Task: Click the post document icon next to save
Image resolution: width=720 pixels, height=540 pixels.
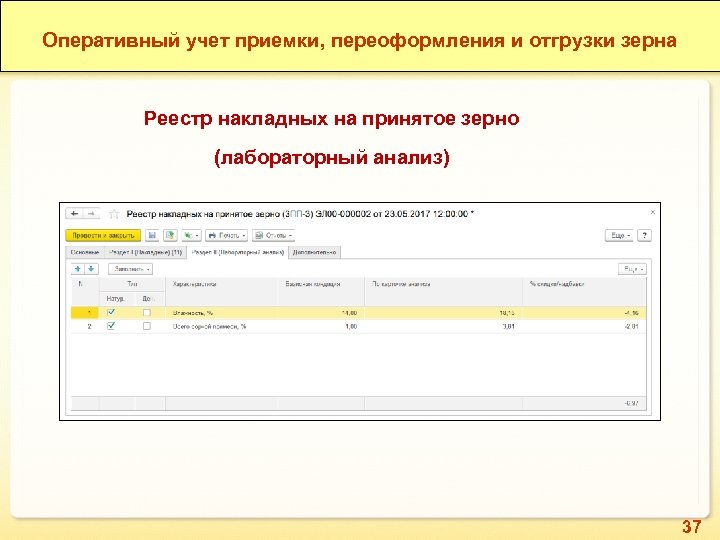Action: pyautogui.click(x=170, y=236)
